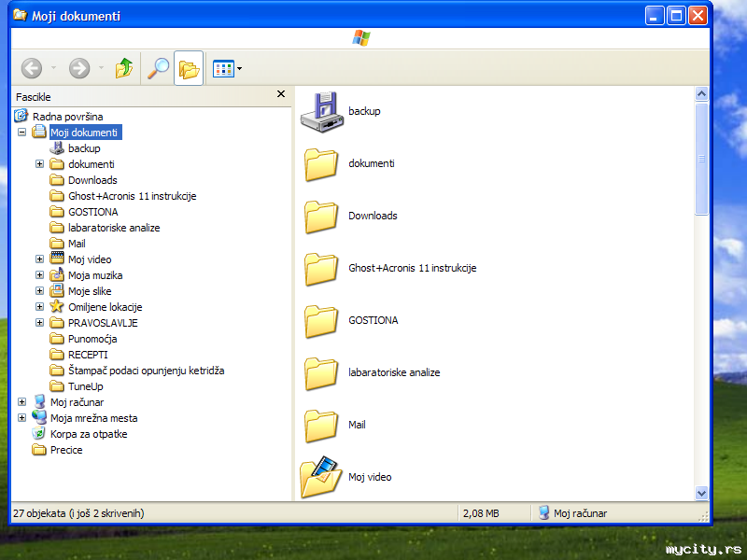Expand Moj računar tree node

[21, 401]
